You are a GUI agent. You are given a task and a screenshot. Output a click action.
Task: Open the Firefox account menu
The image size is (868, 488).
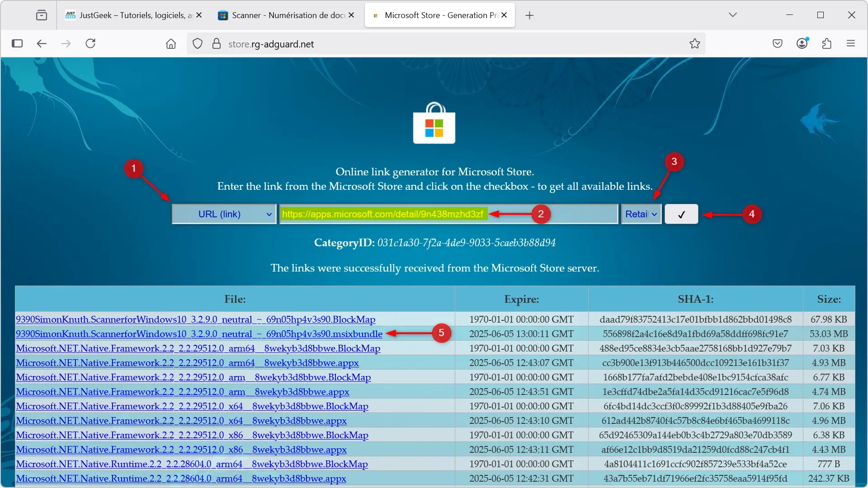802,43
